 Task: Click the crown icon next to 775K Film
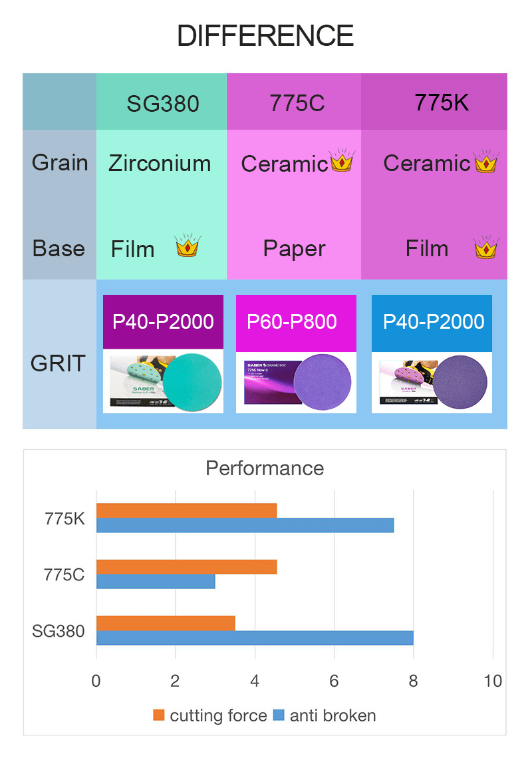click(487, 247)
